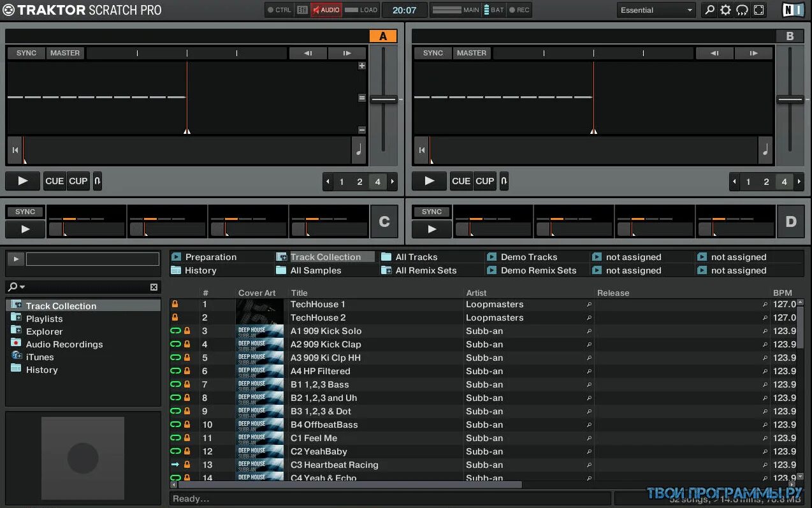Expand the iTunes node in tree
This screenshot has width=812, height=508.
click(16, 356)
